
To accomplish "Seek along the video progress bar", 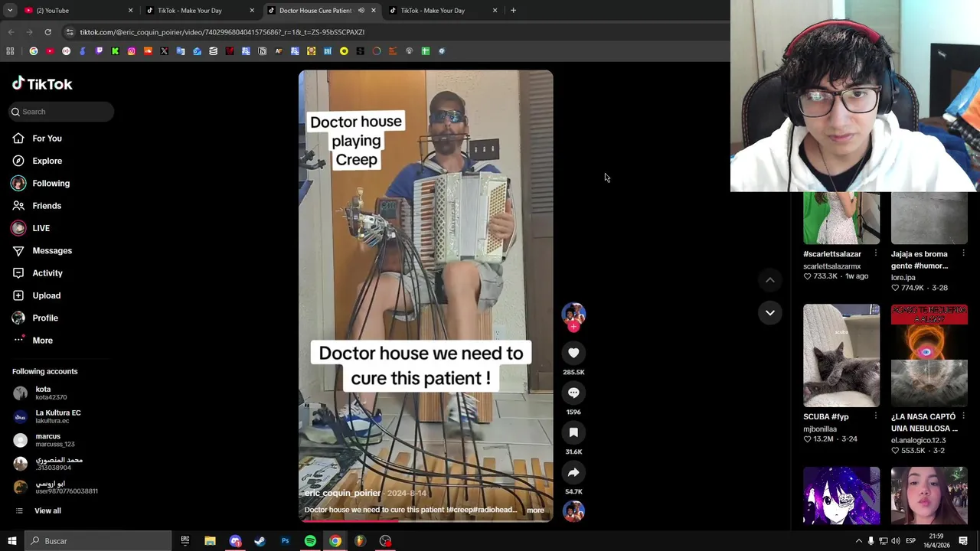I will pyautogui.click(x=426, y=520).
